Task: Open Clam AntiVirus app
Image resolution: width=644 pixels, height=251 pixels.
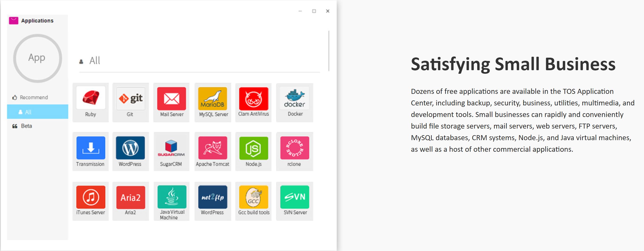Action: 253,99
